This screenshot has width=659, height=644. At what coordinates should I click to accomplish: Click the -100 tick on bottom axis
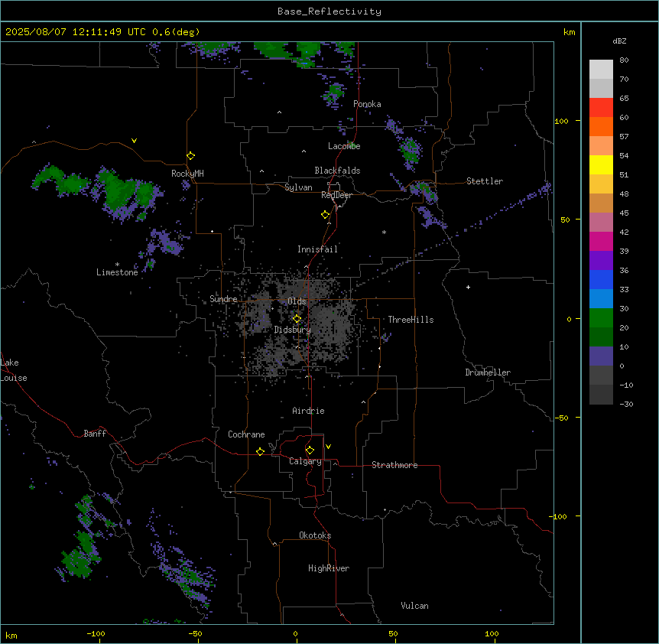click(x=96, y=633)
